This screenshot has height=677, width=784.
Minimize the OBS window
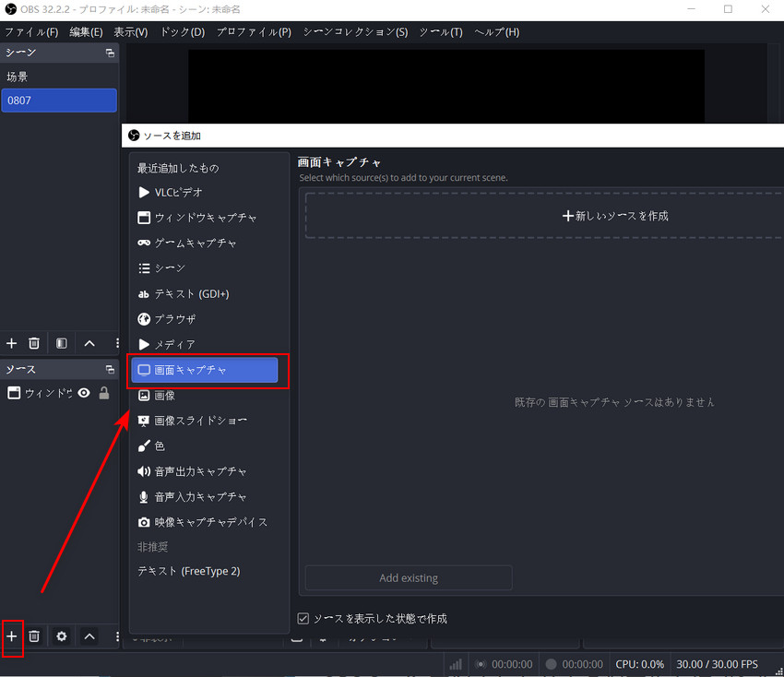pos(691,9)
